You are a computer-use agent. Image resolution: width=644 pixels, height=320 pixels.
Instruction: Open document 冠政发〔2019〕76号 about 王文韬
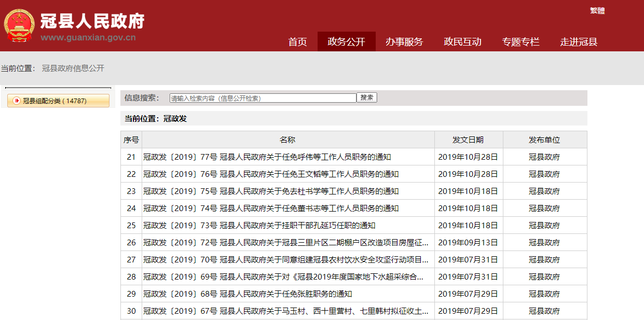tap(271, 174)
